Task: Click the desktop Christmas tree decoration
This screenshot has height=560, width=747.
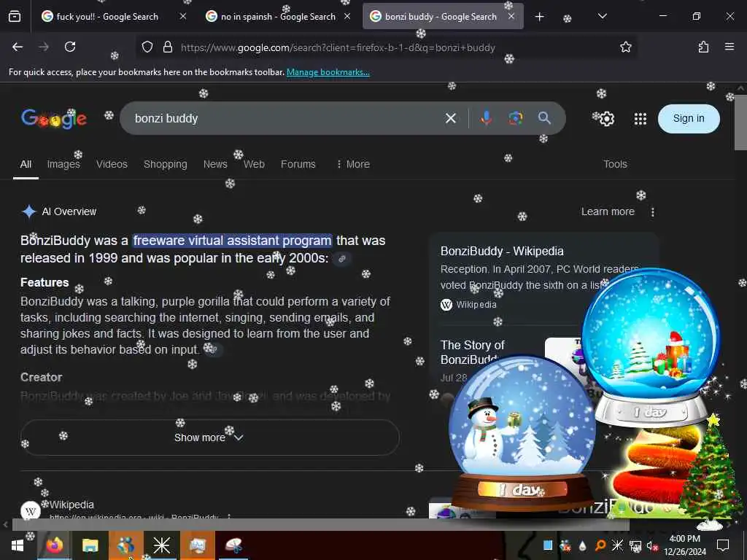Action: tap(710, 472)
